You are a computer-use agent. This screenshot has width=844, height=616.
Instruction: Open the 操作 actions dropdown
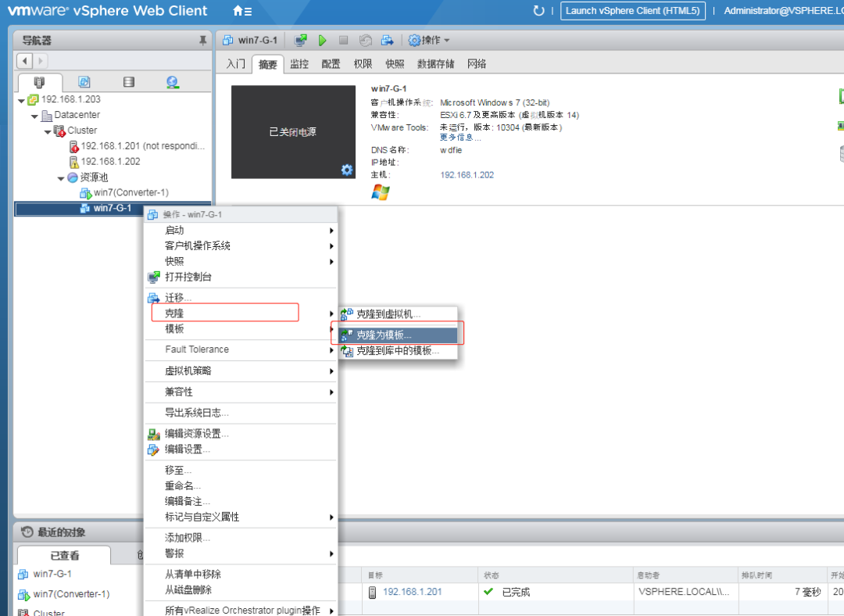[x=428, y=41]
